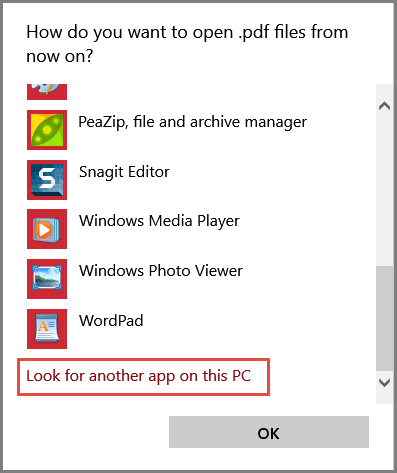Image resolution: width=397 pixels, height=473 pixels.
Task: Click the scrollbar down arrow
Action: 385,383
